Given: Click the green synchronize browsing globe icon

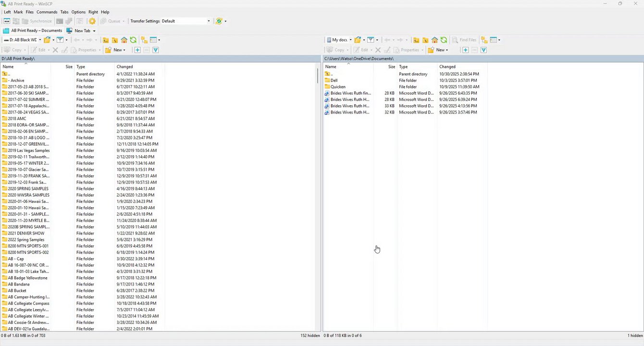Looking at the screenshot, I should pos(219,21).
